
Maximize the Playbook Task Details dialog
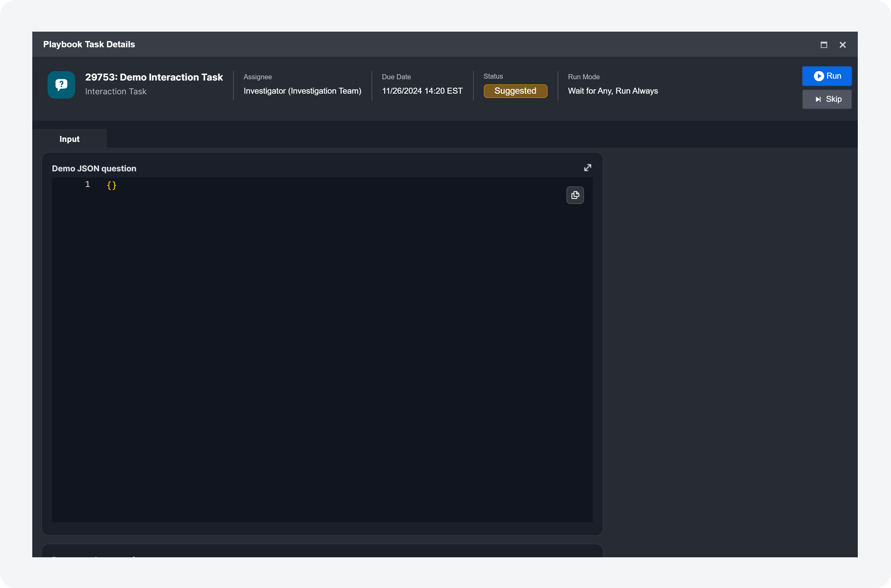(x=824, y=44)
